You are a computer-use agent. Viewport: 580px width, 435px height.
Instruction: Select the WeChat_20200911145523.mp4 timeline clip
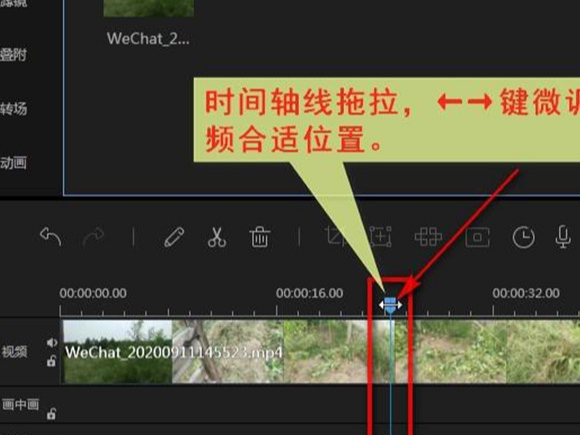(320, 351)
